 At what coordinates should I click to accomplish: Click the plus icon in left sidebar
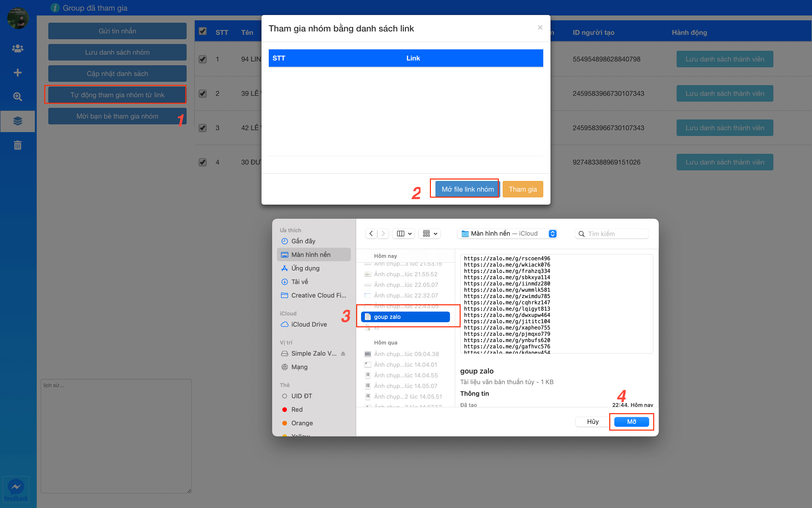tap(17, 73)
